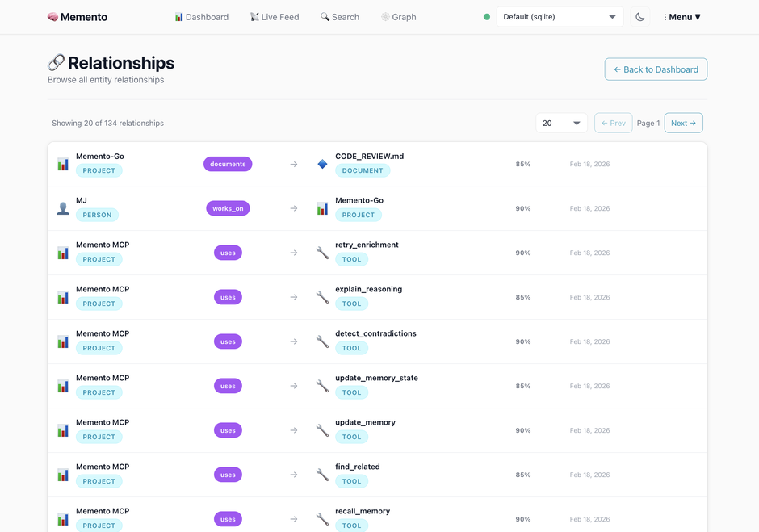Image resolution: width=759 pixels, height=532 pixels.
Task: Click the arrow icon in the MJ works_on row
Action: pyautogui.click(x=294, y=208)
